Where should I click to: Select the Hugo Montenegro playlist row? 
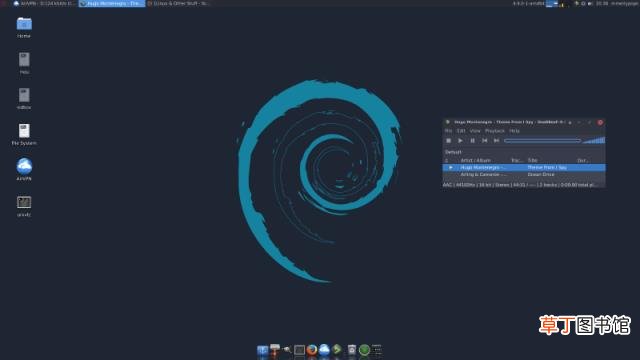click(x=524, y=167)
